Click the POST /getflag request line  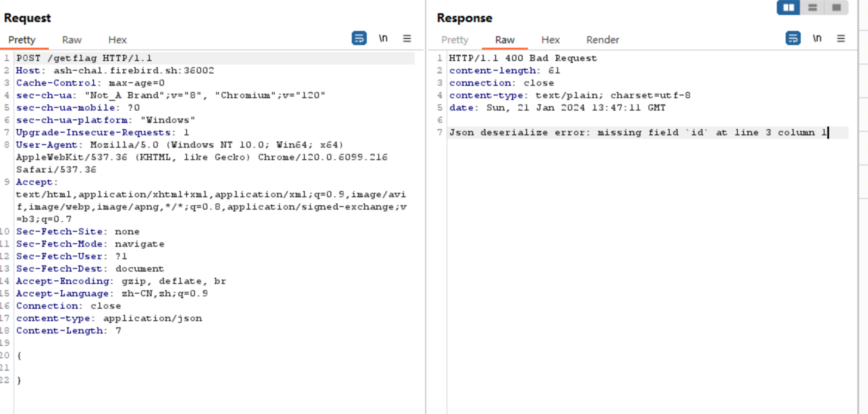84,58
